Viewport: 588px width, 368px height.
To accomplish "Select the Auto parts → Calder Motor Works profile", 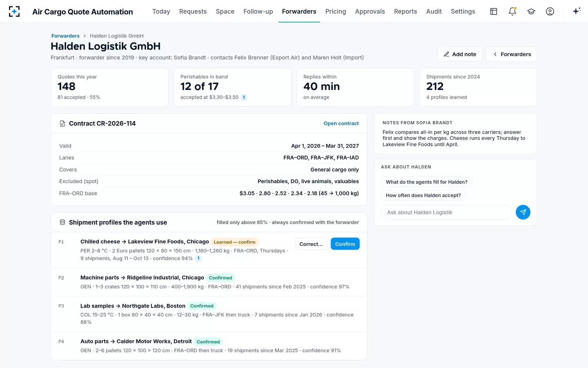I will pyautogui.click(x=209, y=346).
